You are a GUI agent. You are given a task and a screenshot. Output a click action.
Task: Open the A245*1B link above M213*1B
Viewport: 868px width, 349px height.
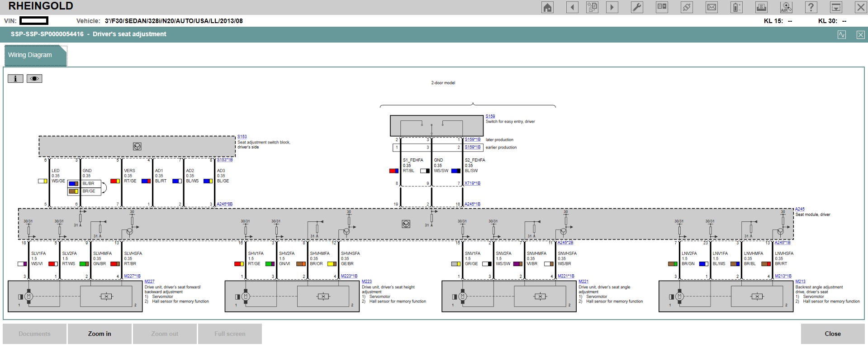coord(783,243)
